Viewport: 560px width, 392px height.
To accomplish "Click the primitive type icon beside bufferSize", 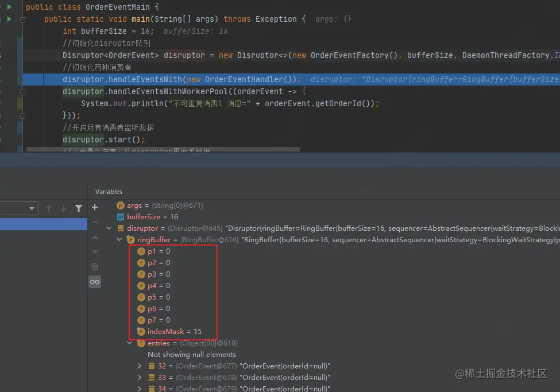I will (121, 217).
